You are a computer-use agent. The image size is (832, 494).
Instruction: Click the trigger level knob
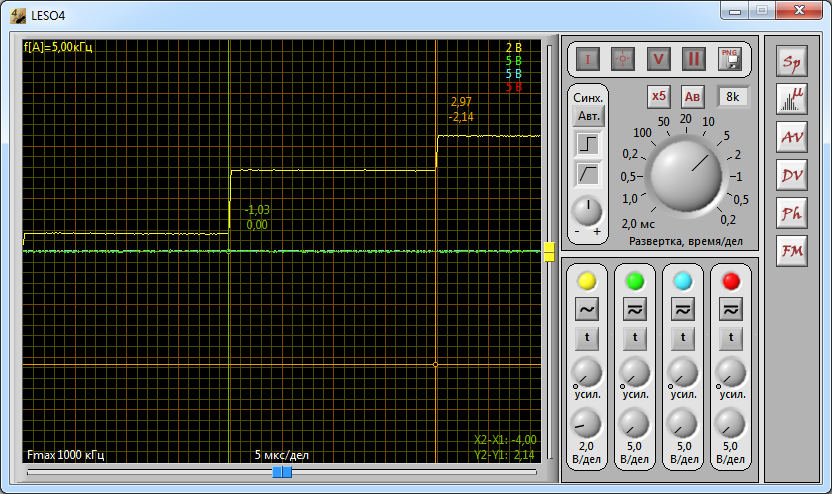pos(587,211)
